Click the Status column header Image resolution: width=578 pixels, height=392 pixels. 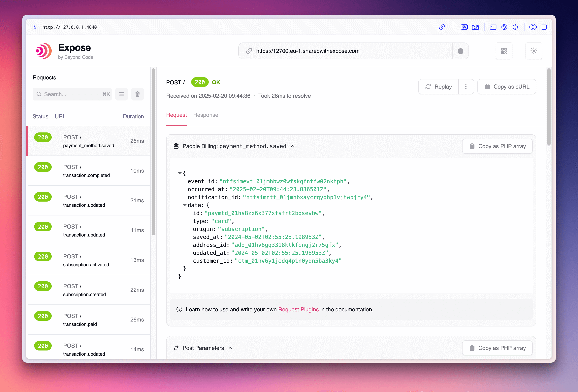41,117
